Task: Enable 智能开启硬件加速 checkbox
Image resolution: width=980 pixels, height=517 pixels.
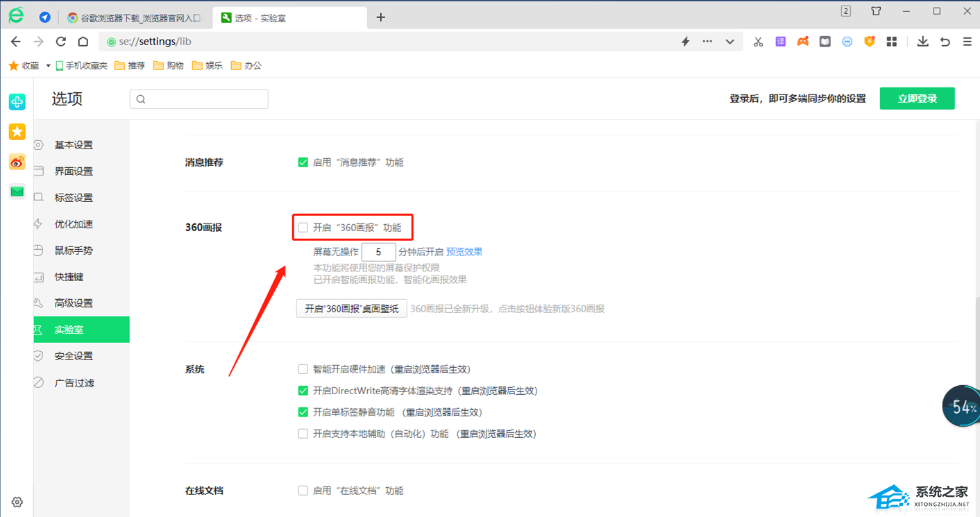Action: point(303,369)
